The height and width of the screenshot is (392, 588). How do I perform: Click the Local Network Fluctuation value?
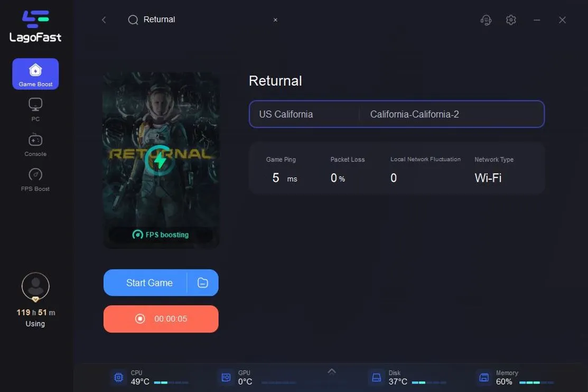(394, 178)
